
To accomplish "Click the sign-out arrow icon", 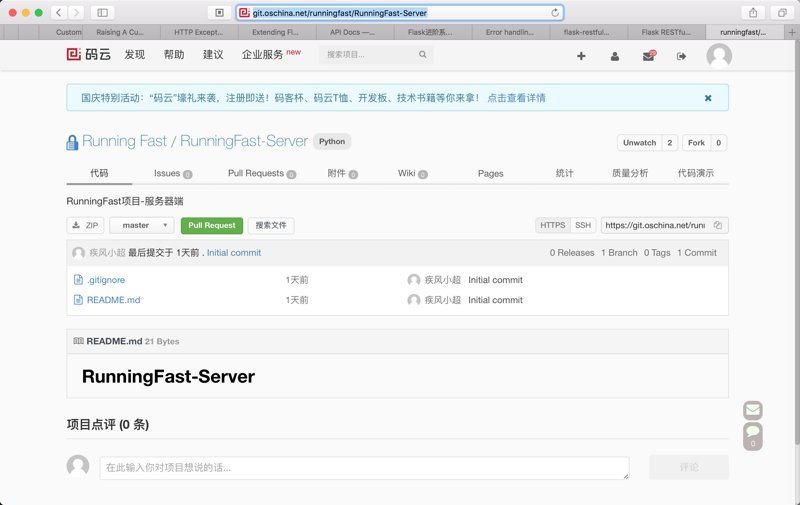I will tap(681, 56).
